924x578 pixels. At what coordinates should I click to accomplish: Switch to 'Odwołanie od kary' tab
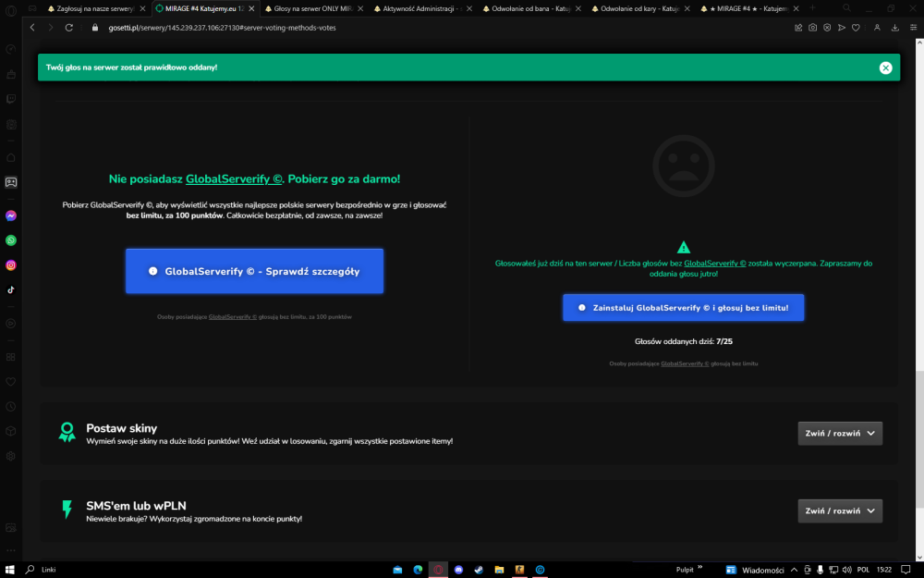pos(640,9)
